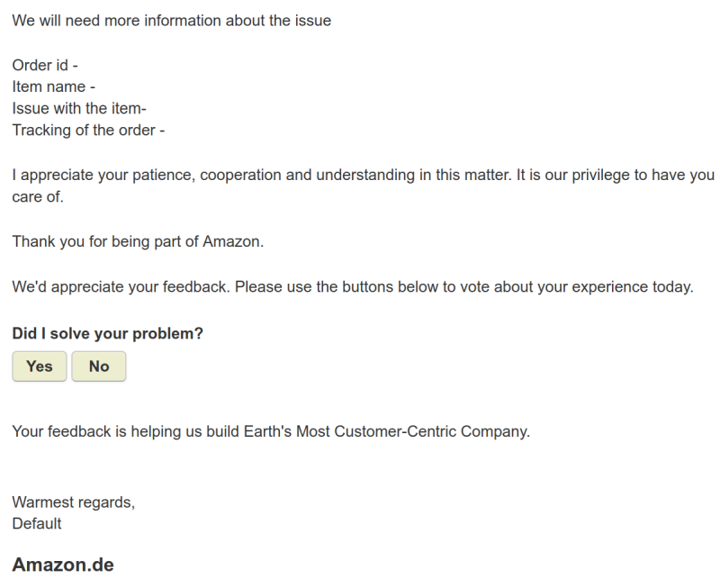Click the "Warmest regards," closing line
This screenshot has width=720, height=588.
[73, 502]
